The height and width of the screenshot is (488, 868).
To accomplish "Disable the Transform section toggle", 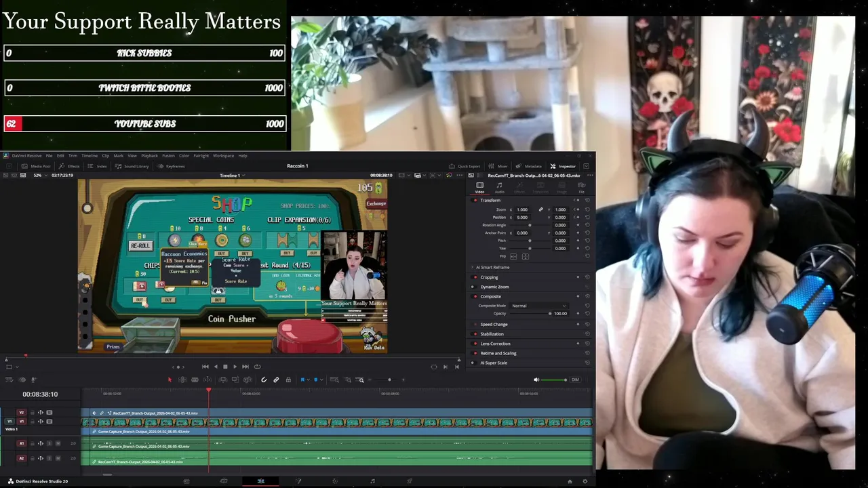I will tap(475, 201).
